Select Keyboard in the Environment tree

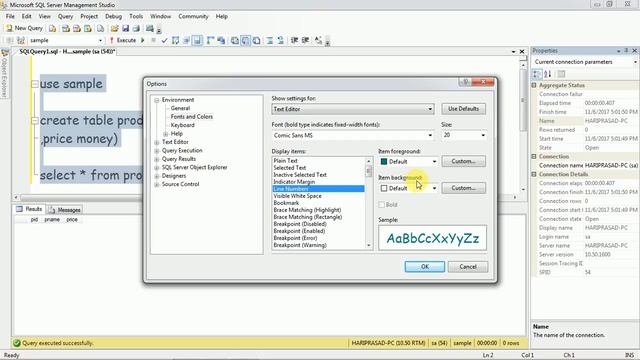[x=182, y=125]
